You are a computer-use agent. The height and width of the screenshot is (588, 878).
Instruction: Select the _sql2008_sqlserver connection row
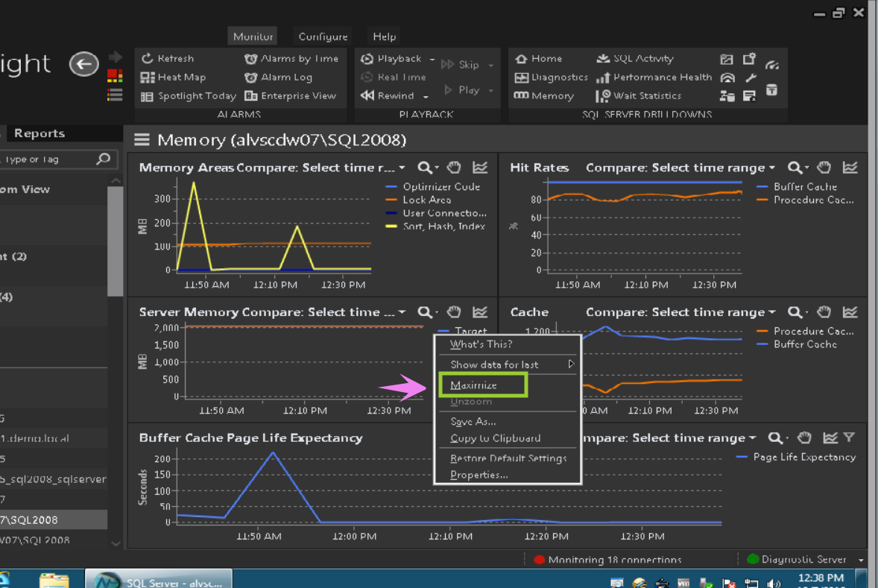click(53, 478)
